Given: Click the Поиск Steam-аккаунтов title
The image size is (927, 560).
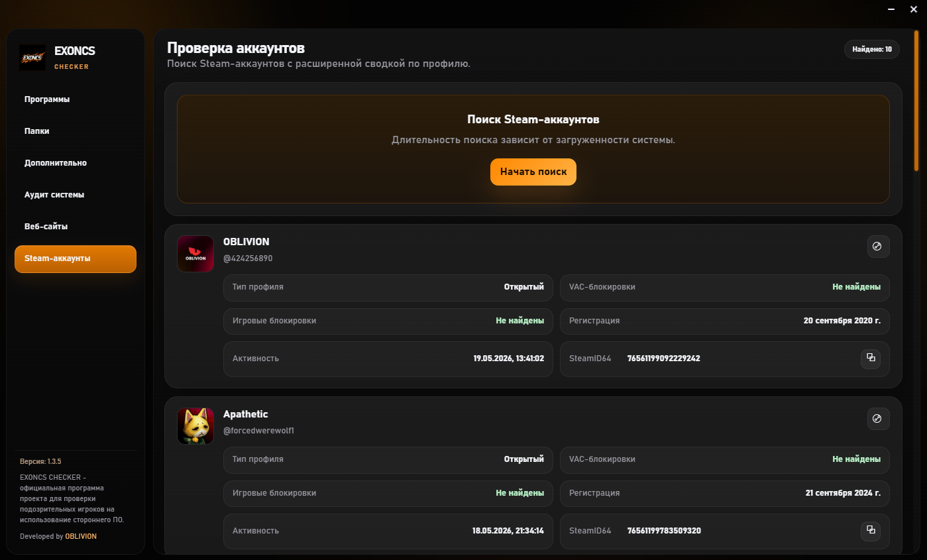Looking at the screenshot, I should [533, 120].
